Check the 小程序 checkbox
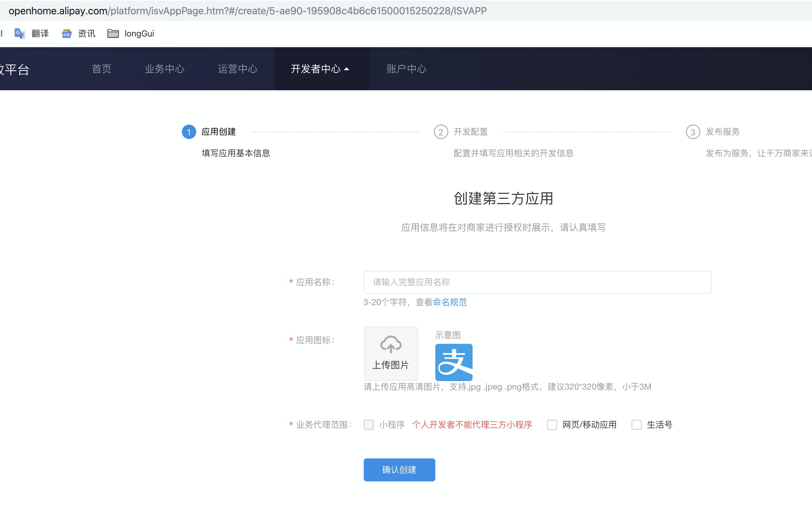The image size is (812, 510). pos(368,425)
